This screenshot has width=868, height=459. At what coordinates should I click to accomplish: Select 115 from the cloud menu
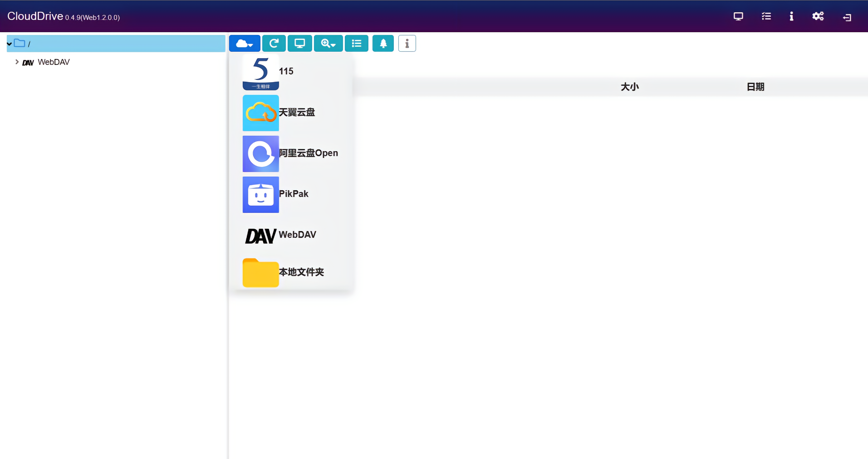pyautogui.click(x=286, y=71)
